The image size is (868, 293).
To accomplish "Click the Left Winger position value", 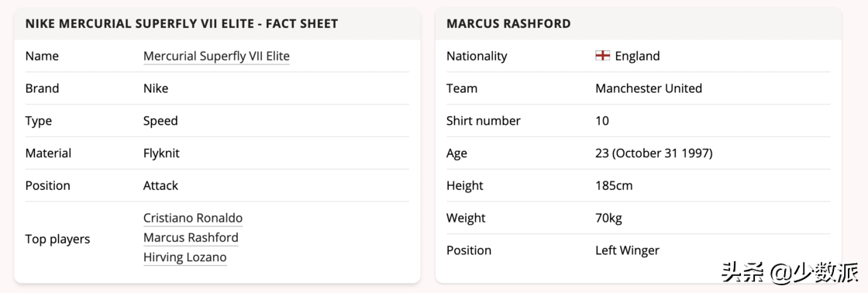I will (x=627, y=250).
